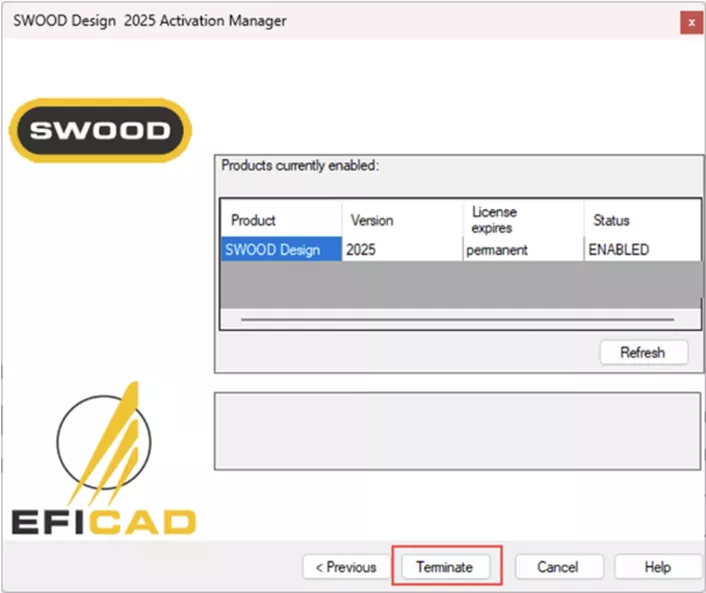The width and height of the screenshot is (706, 593).
Task: Click the empty message box under Refresh
Action: [x=457, y=431]
